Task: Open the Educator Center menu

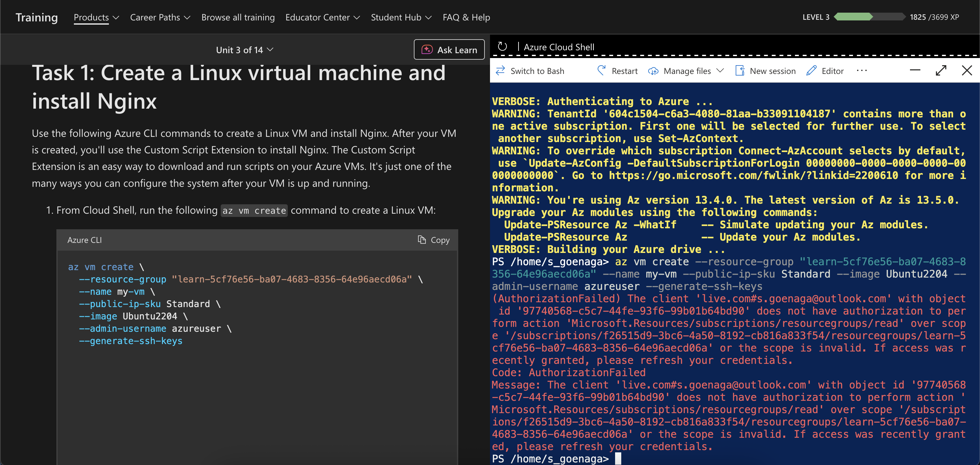Action: (x=322, y=18)
